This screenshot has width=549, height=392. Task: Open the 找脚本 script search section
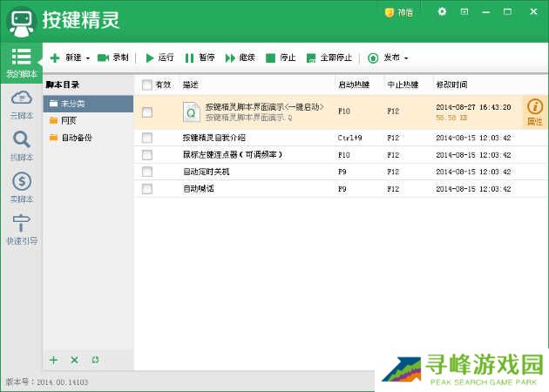pos(21,145)
